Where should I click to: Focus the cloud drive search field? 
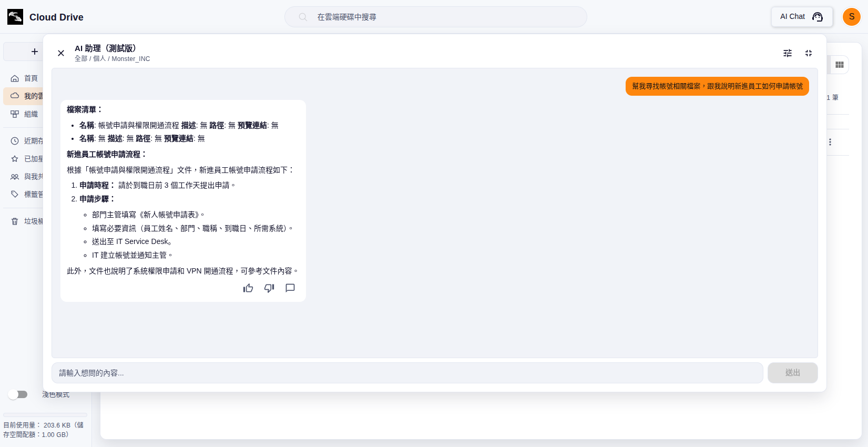435,17
